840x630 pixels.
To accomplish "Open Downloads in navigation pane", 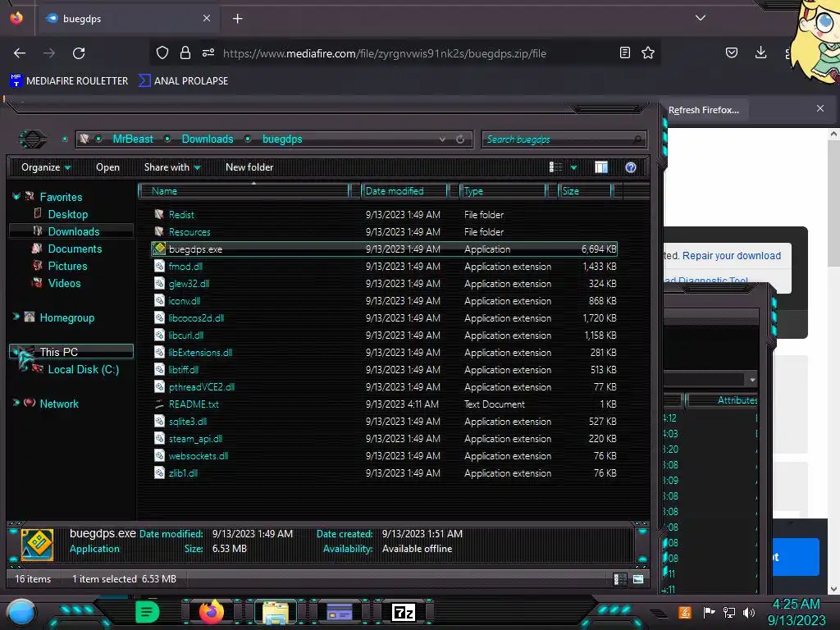I will (x=73, y=231).
